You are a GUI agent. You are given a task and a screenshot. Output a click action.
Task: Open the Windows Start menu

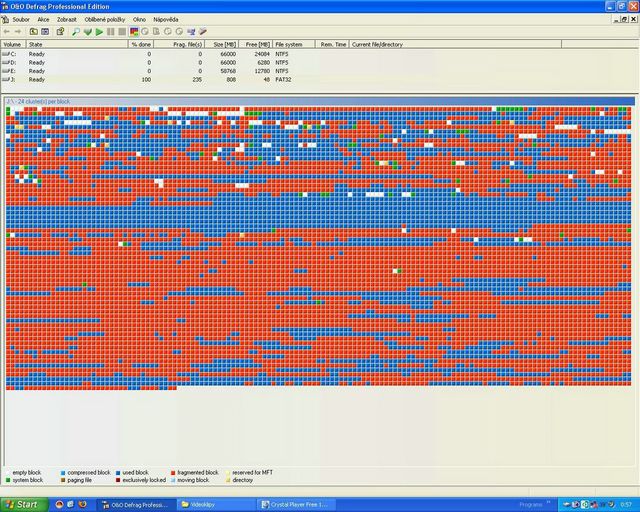click(24, 505)
